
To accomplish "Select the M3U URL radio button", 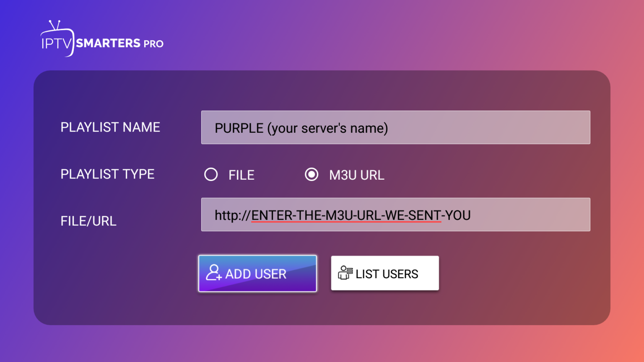I will [312, 174].
